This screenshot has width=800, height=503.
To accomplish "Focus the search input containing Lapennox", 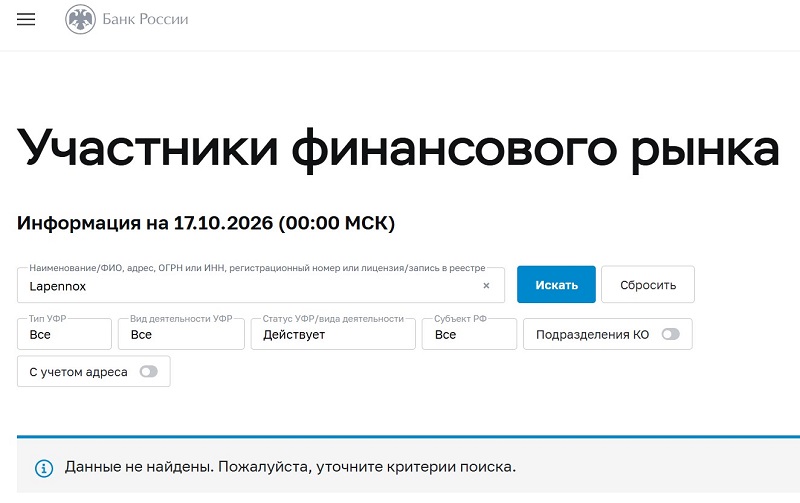I will 261,285.
